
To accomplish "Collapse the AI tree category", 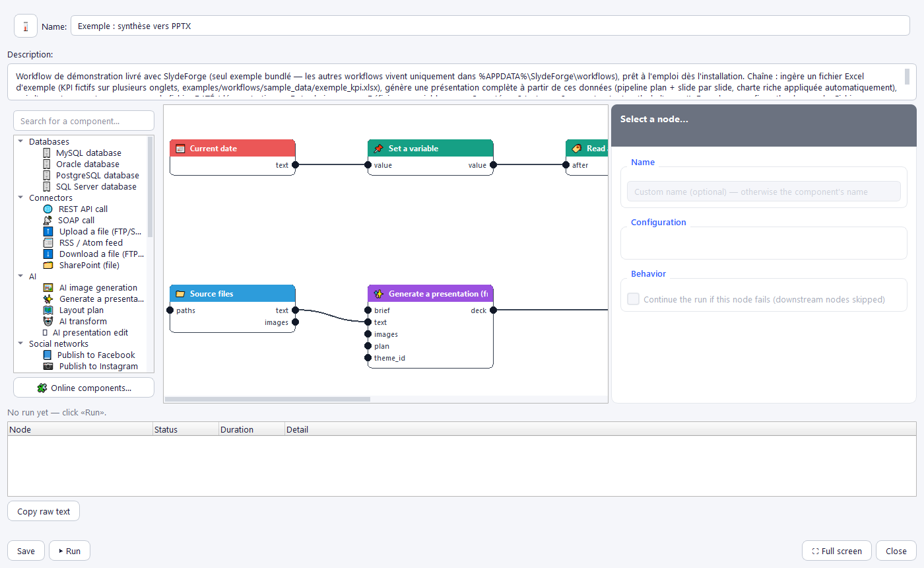I will click(x=21, y=277).
